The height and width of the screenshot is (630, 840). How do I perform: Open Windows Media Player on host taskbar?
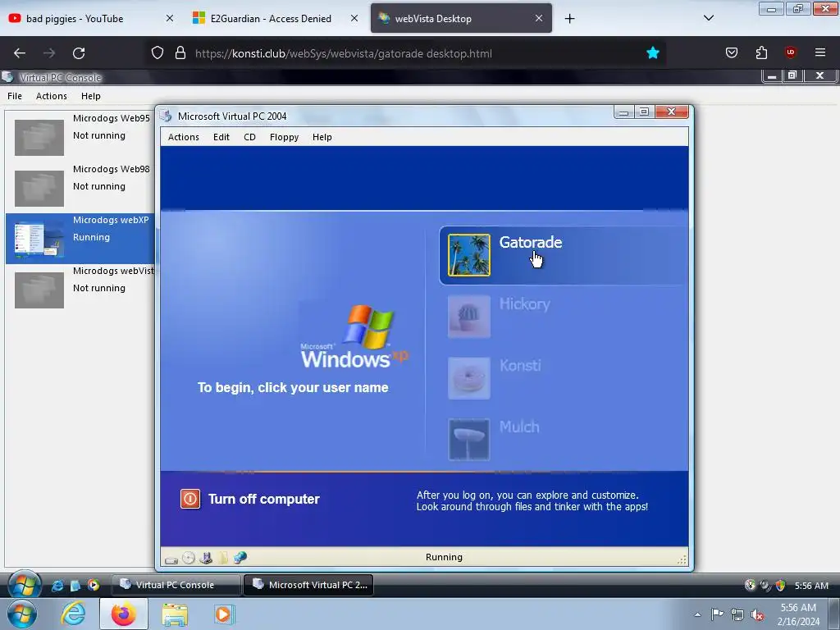223,614
